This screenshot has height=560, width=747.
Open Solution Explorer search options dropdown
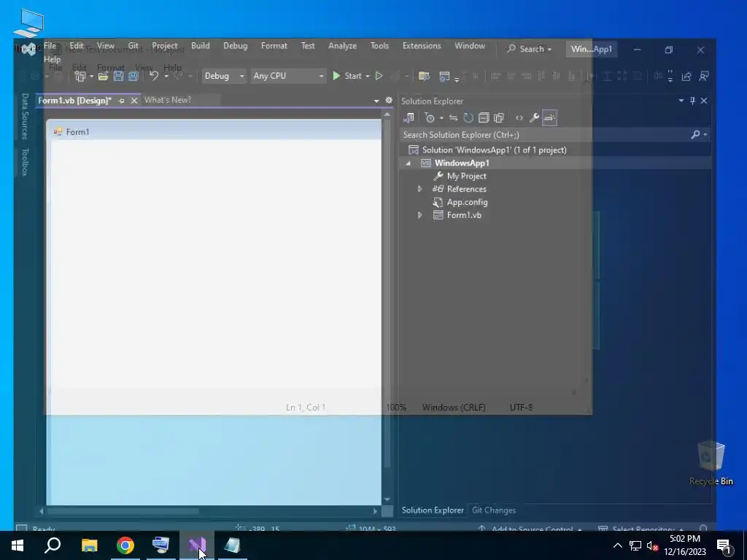[705, 135]
